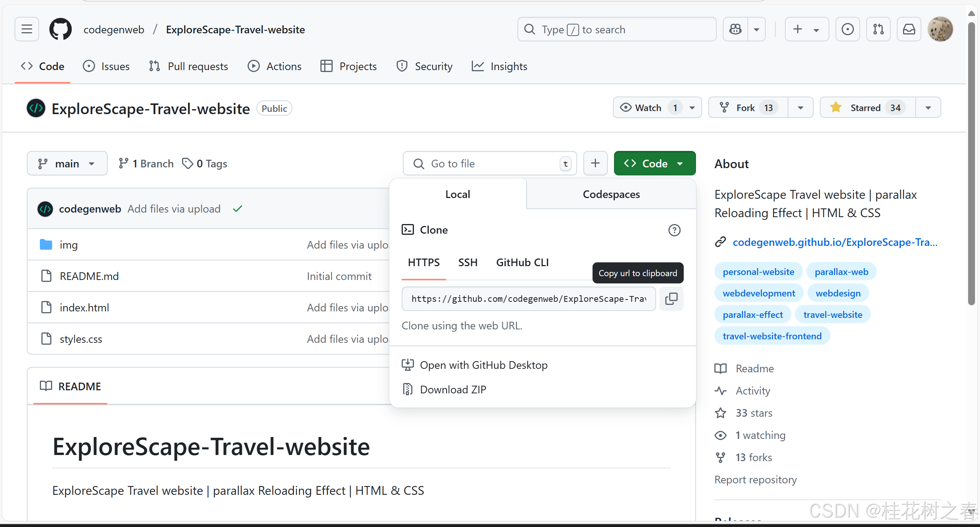
Task: Open the Pull requests tab
Action: click(x=188, y=66)
